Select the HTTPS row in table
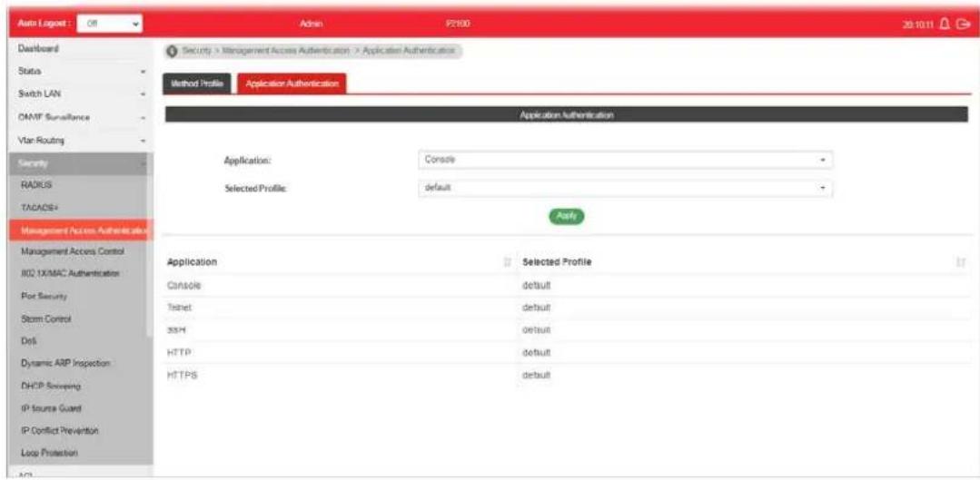 pyautogui.click(x=566, y=376)
